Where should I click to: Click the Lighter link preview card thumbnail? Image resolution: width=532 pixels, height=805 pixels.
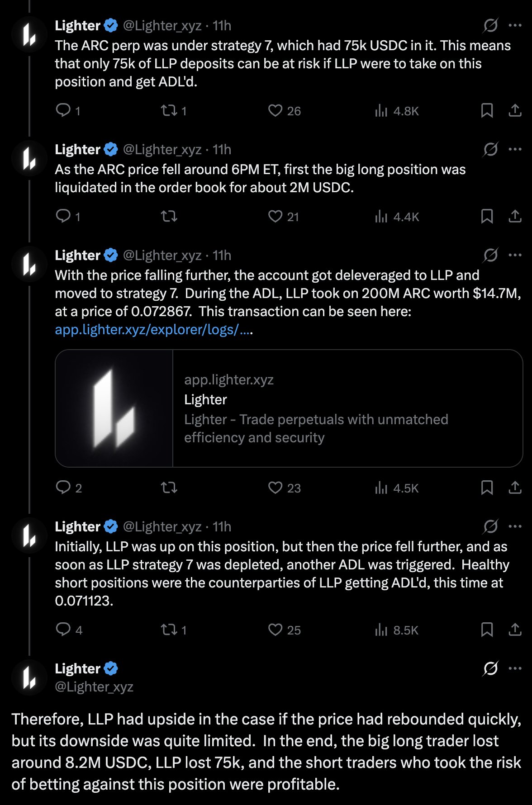point(114,408)
